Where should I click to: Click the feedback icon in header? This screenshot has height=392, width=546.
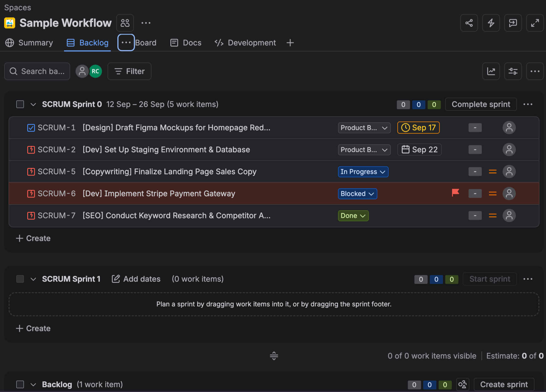(x=513, y=23)
